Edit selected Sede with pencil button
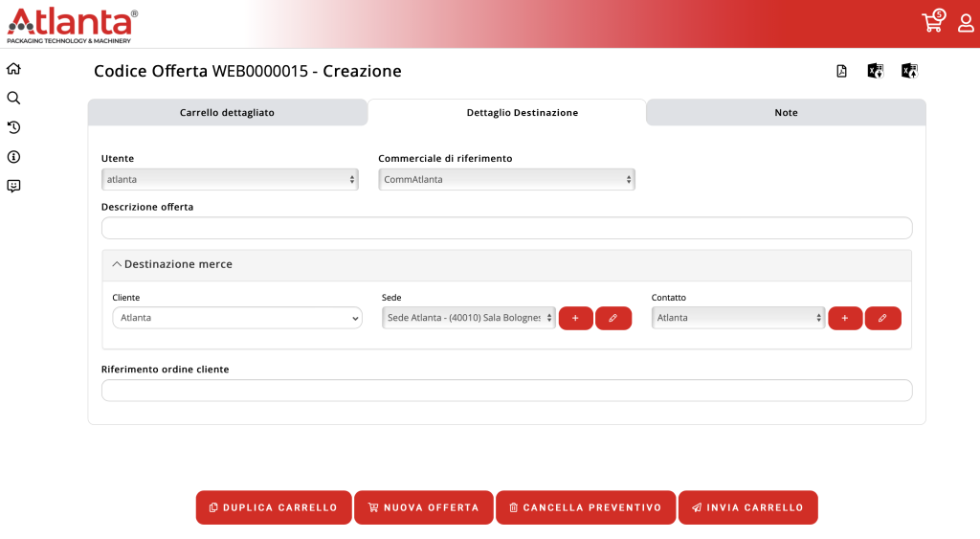The image size is (980, 539). (x=613, y=318)
